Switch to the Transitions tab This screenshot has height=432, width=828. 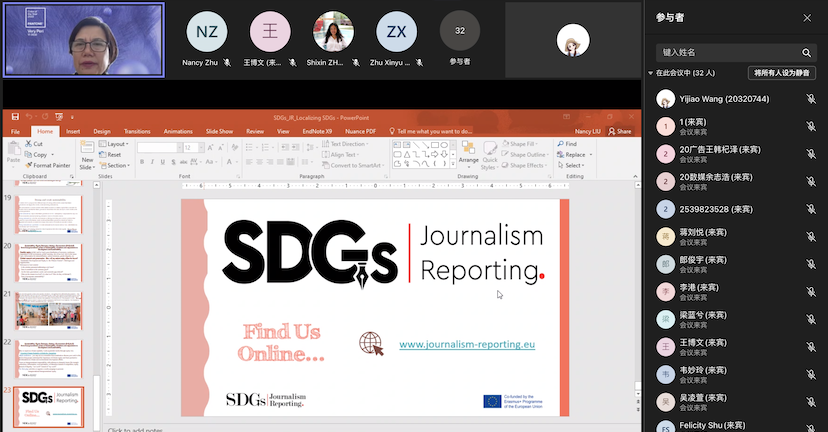tap(137, 132)
